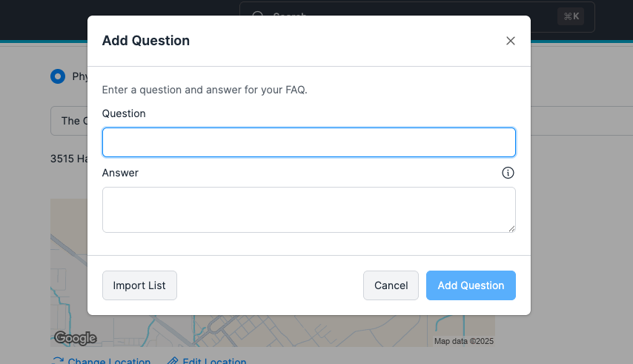Cancel the Add Question dialog
This screenshot has height=364, width=633.
tap(391, 285)
